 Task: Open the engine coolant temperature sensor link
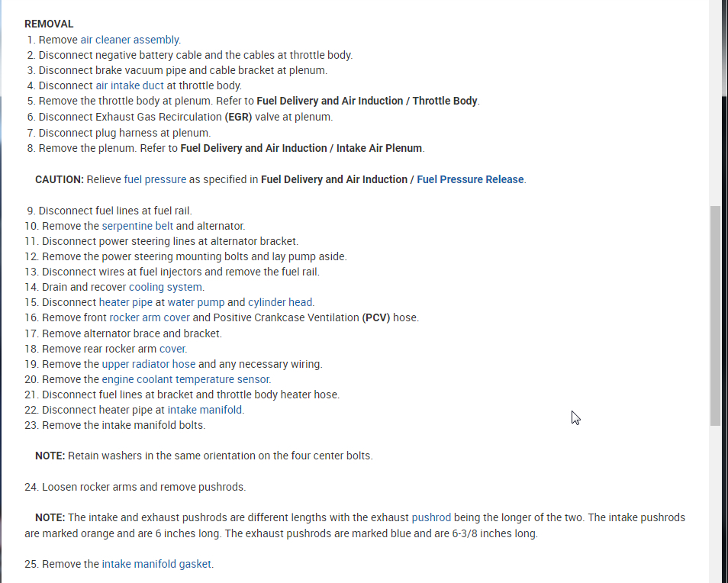pos(186,379)
